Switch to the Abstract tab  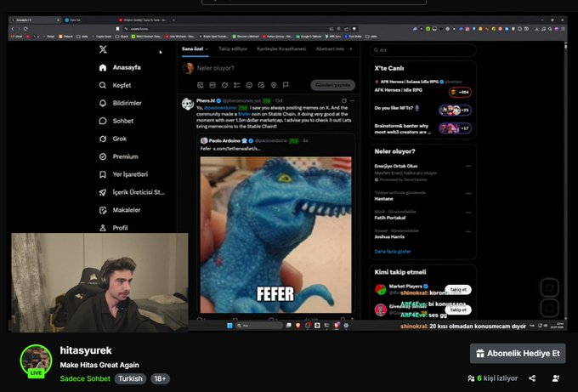pos(330,49)
